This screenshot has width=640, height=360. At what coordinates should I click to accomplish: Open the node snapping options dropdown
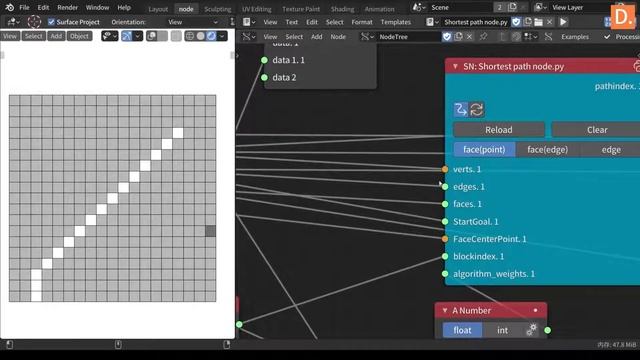click(530, 37)
